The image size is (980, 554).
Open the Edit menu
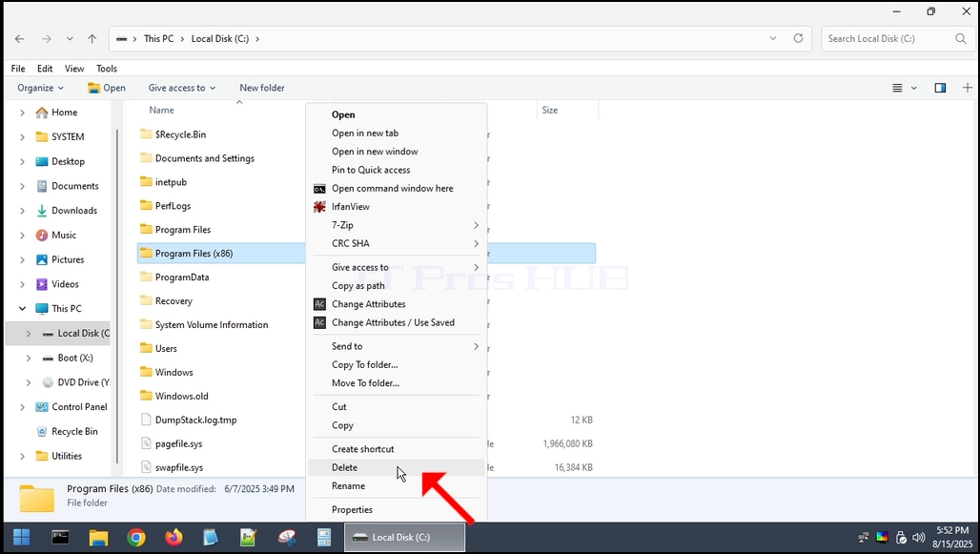(x=45, y=68)
